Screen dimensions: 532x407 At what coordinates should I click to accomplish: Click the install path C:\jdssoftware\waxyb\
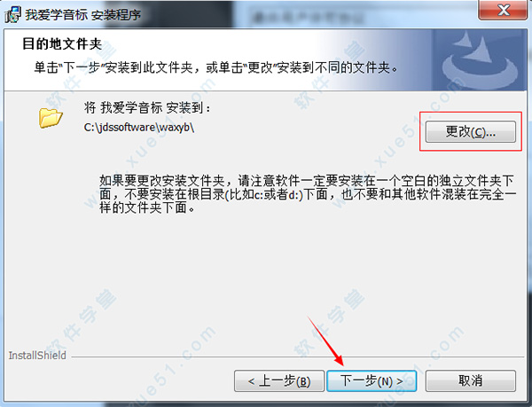coord(139,128)
